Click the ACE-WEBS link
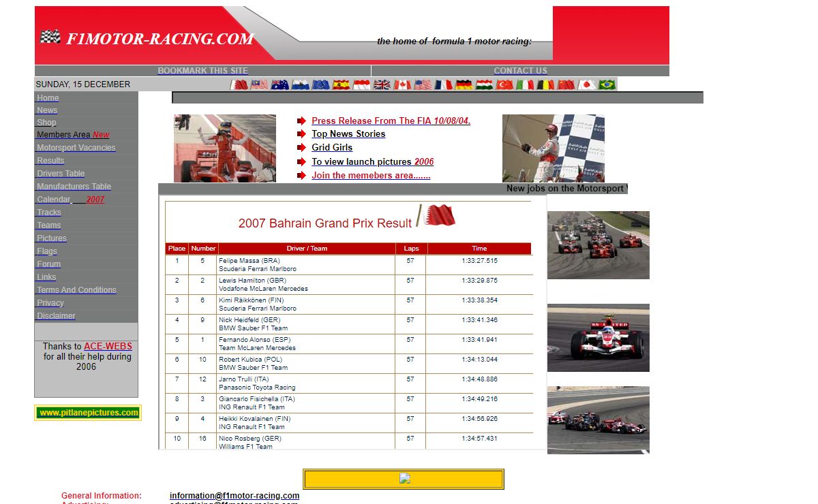 coord(108,346)
